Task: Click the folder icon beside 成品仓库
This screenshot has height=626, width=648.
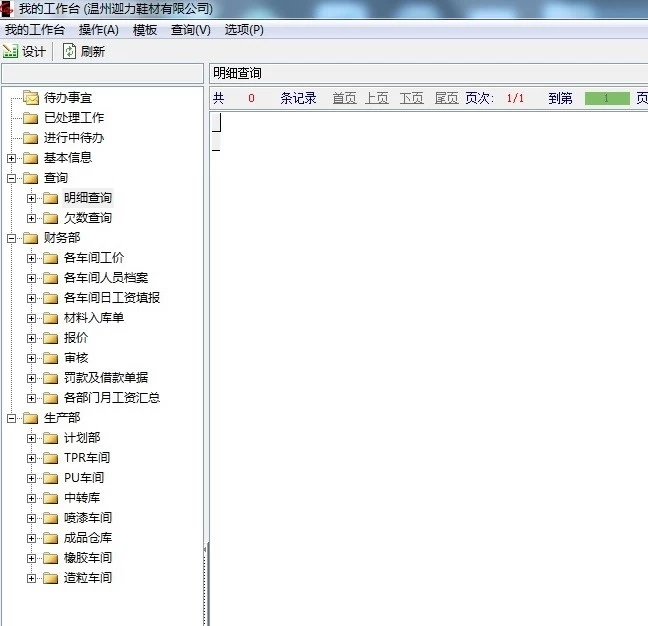Action: click(x=50, y=538)
